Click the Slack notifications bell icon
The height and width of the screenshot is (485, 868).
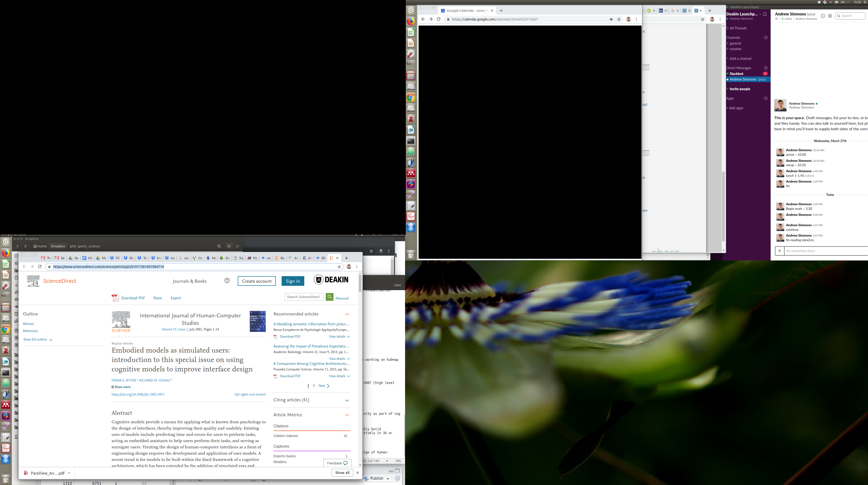pos(765,14)
